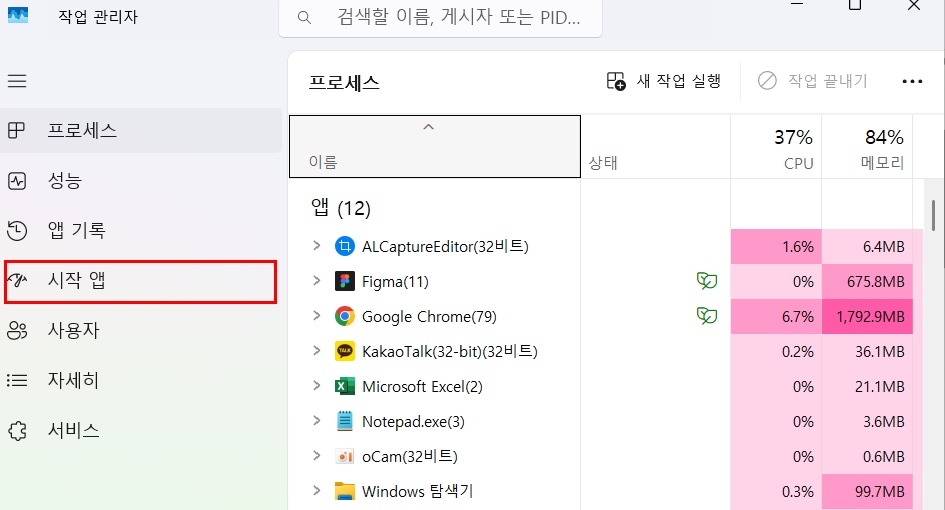The width and height of the screenshot is (945, 510).
Task: Click the 새 작업 실행 button text
Action: pos(679,81)
